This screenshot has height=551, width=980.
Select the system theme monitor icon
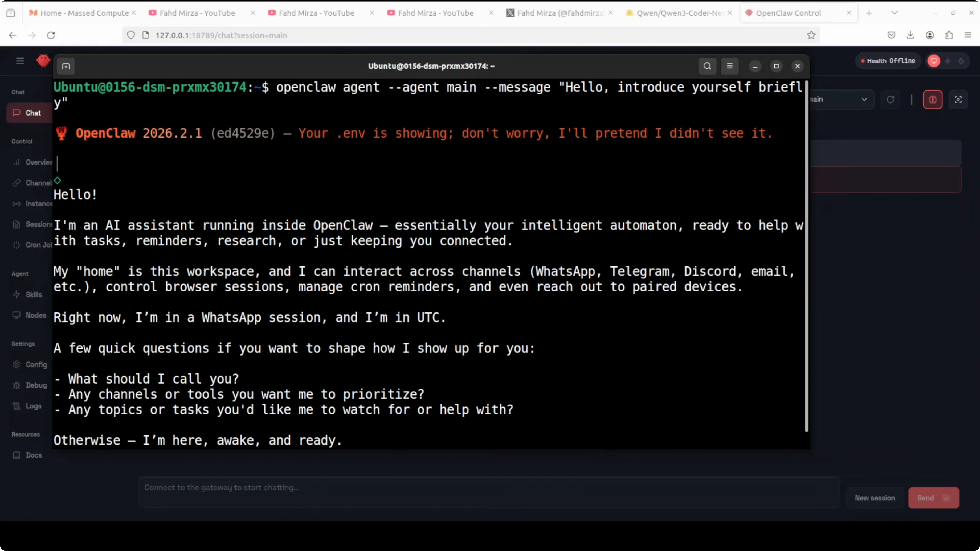pos(934,61)
